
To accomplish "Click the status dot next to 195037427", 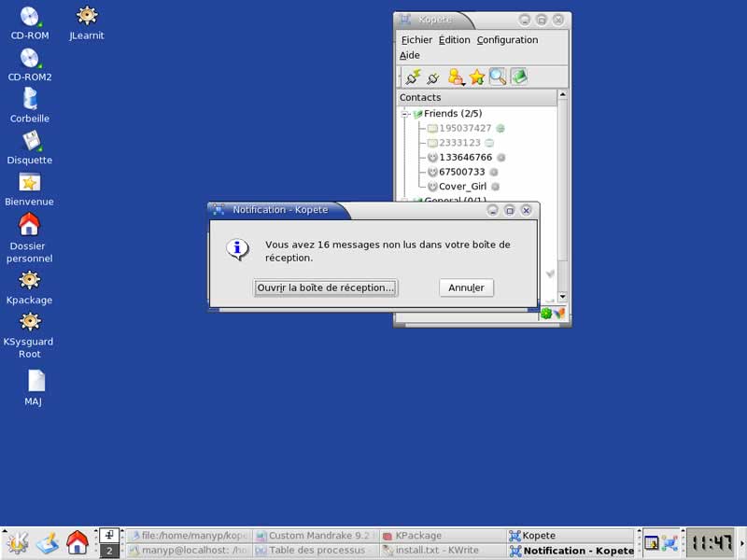I will coord(500,128).
